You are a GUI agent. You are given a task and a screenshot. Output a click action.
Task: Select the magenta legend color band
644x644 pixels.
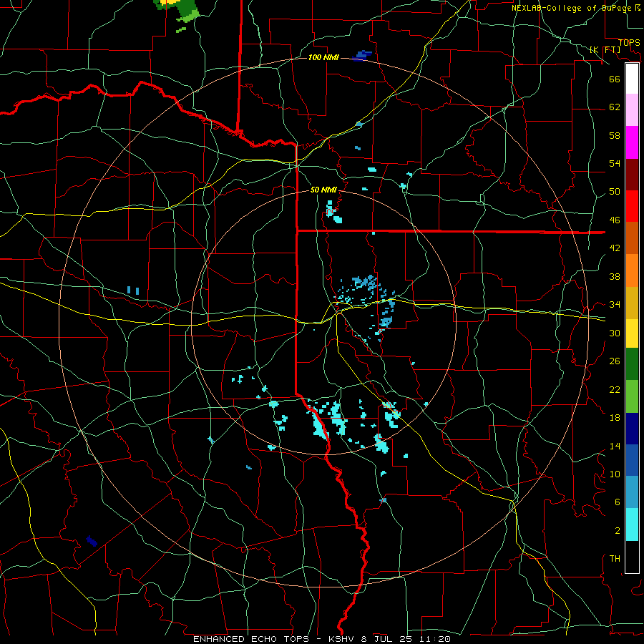click(x=632, y=142)
